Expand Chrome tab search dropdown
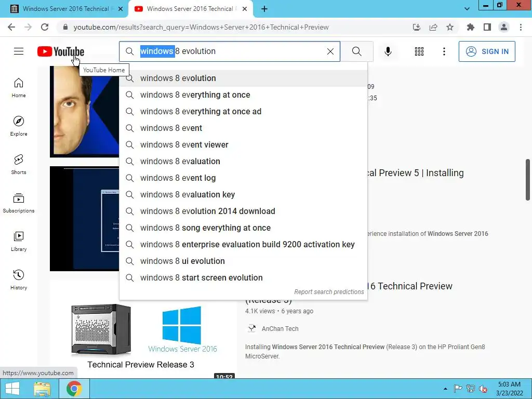Screen dimensions: 532x399 [467, 9]
